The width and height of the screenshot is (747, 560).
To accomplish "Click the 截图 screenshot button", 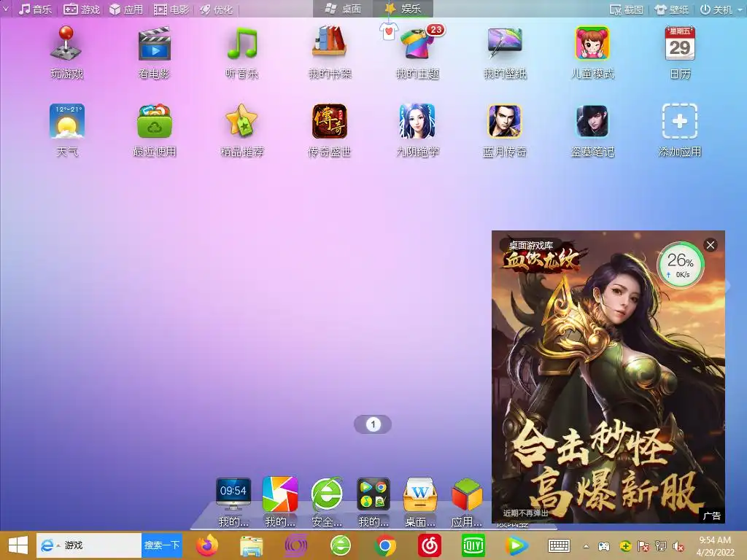I will (x=627, y=9).
